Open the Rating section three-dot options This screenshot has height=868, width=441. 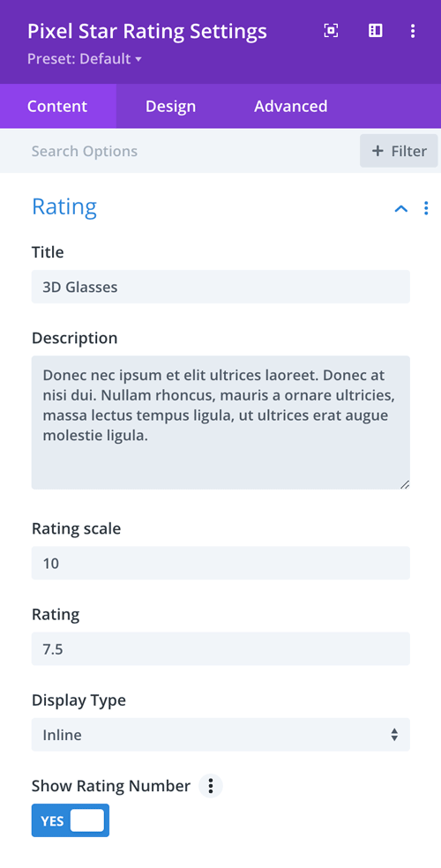(425, 208)
